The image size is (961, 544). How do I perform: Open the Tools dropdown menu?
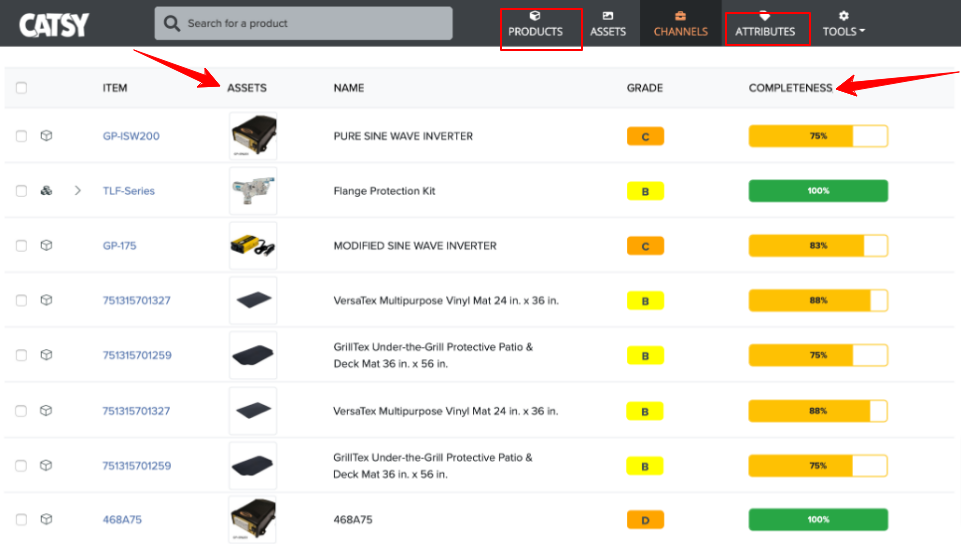pyautogui.click(x=843, y=31)
